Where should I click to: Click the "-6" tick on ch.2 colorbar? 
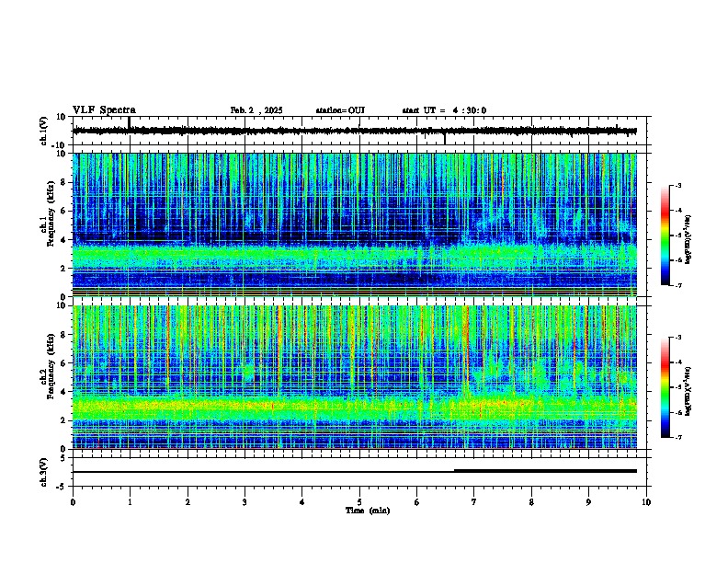677,412
